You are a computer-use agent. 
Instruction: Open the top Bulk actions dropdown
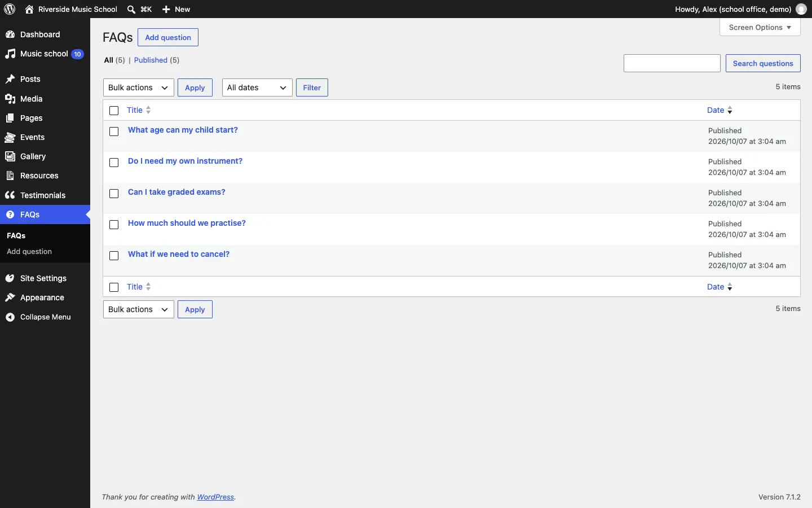click(139, 87)
